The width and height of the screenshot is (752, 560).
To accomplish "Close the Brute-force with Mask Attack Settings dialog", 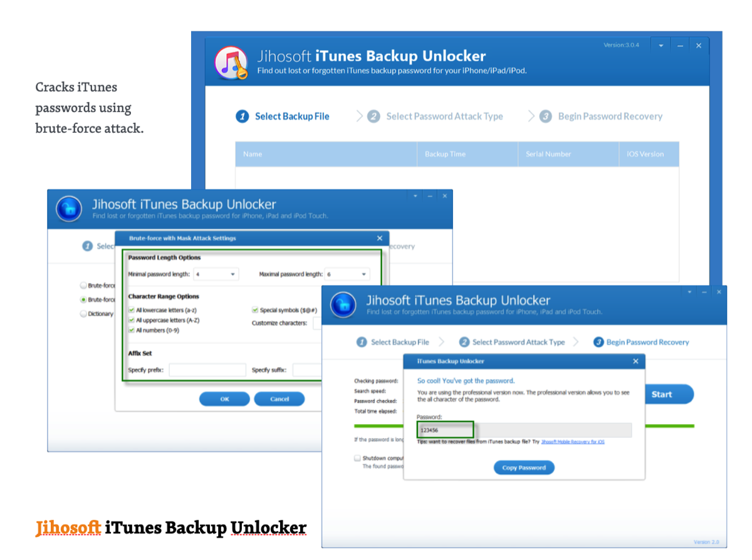I will pyautogui.click(x=379, y=238).
